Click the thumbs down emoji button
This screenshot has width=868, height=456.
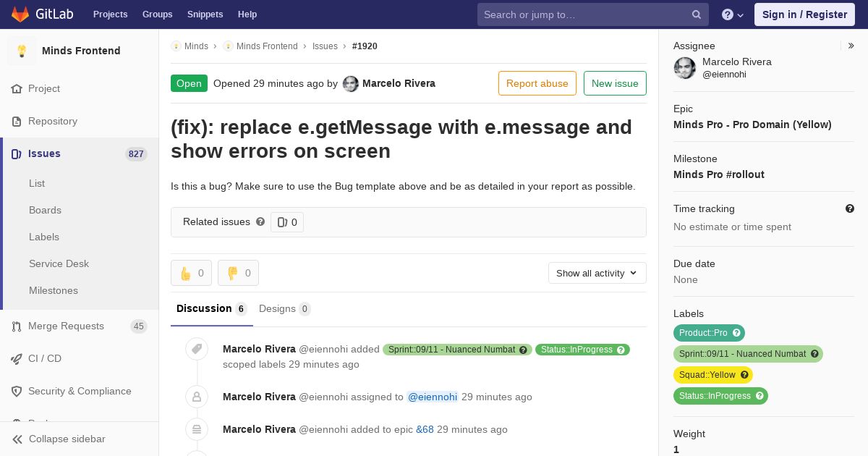(238, 273)
